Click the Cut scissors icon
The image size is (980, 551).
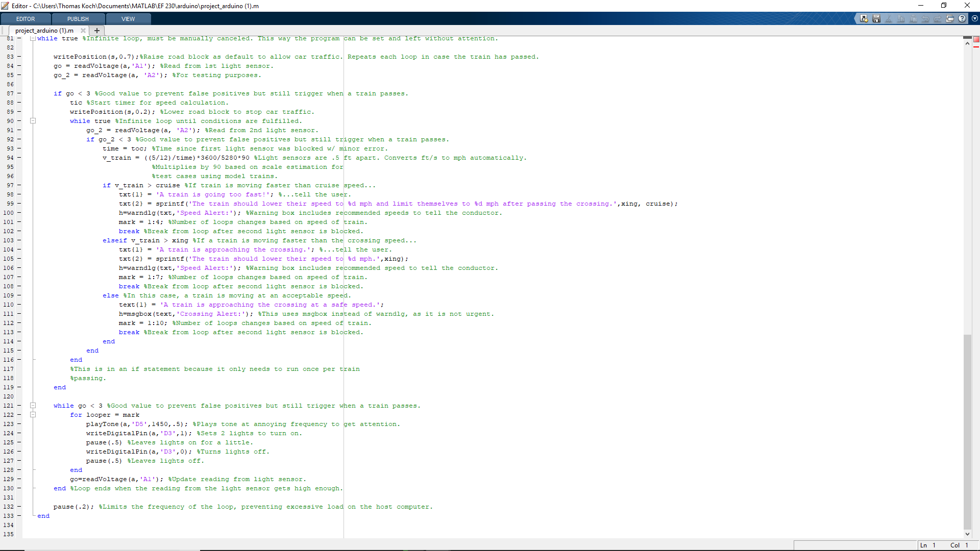[x=889, y=19]
